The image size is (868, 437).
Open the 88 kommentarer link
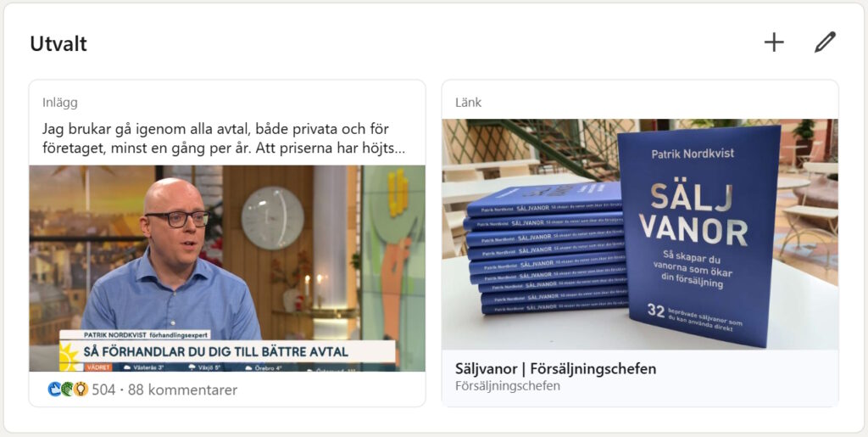click(x=183, y=390)
